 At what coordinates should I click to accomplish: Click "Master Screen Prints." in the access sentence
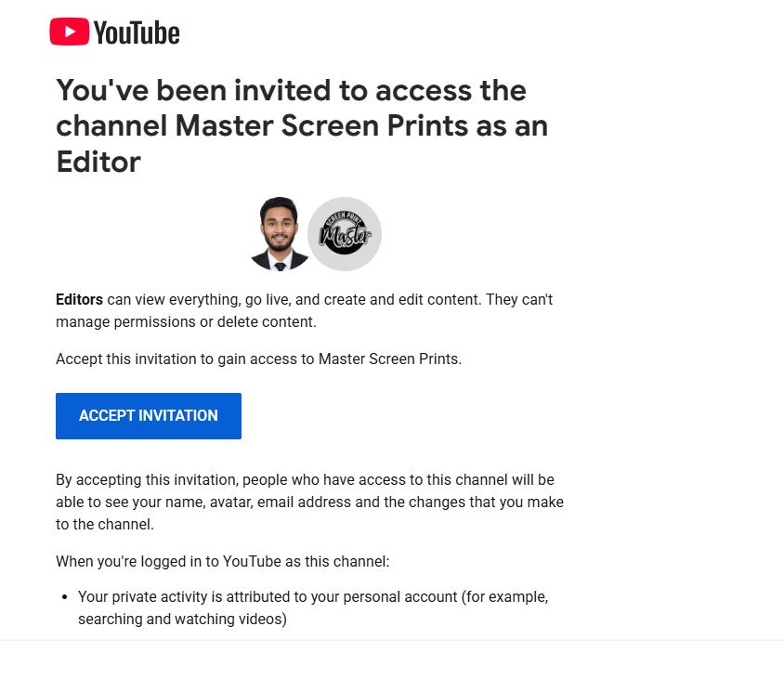[x=390, y=359]
